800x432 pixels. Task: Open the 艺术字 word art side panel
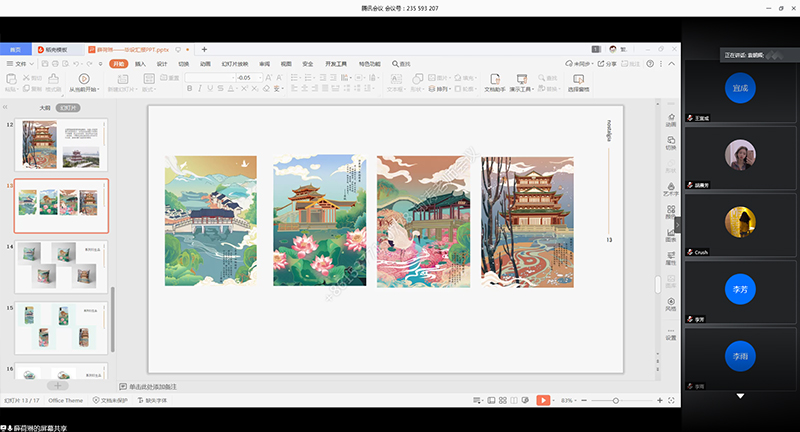[670, 189]
